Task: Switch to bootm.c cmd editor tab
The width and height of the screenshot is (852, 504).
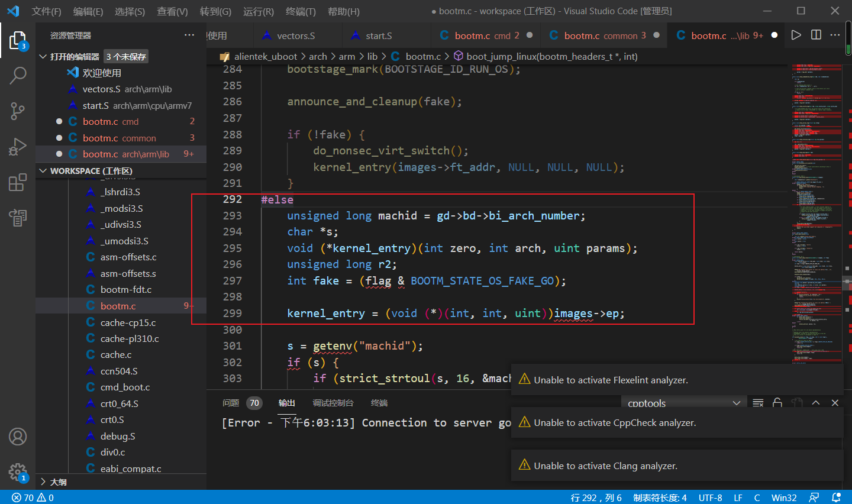Action: pyautogui.click(x=486, y=35)
